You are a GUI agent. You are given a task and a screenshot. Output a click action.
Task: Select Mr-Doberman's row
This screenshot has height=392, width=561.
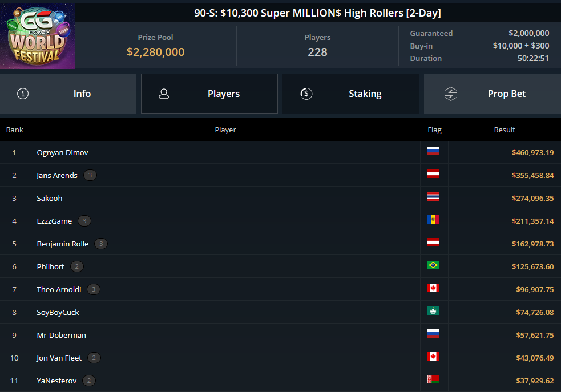281,335
